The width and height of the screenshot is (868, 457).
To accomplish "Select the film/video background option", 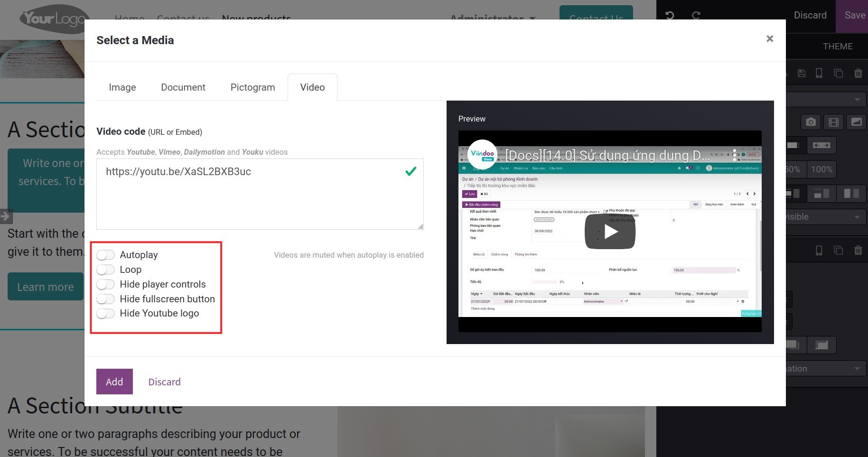I will 834,122.
